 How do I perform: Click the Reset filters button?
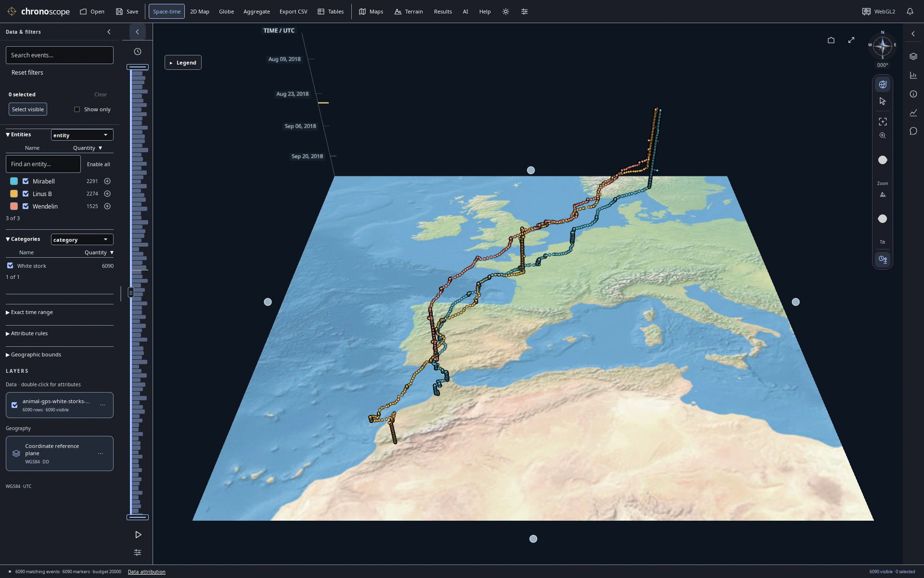27,72
